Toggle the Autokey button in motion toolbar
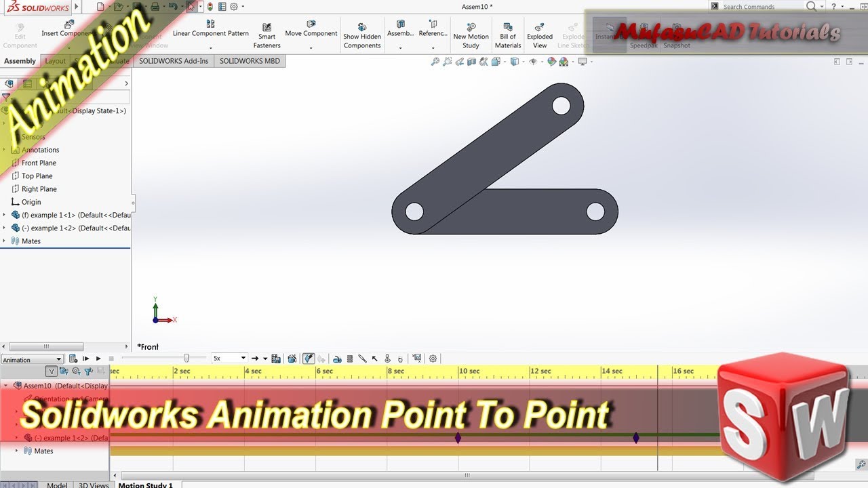 click(x=309, y=359)
